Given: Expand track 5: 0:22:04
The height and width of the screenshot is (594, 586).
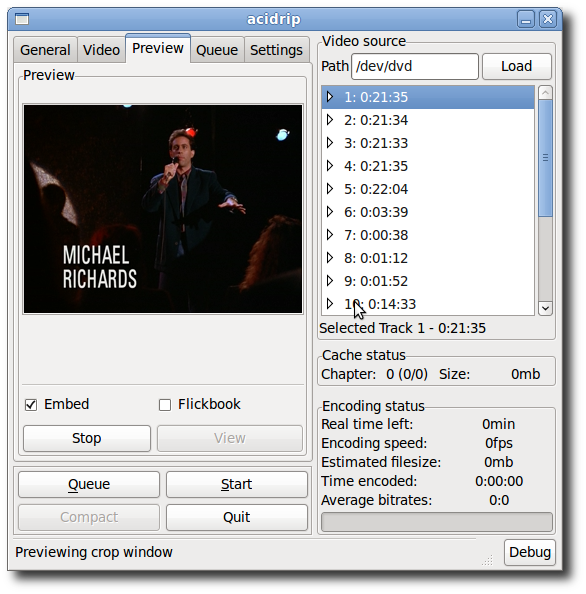Looking at the screenshot, I should [x=330, y=189].
